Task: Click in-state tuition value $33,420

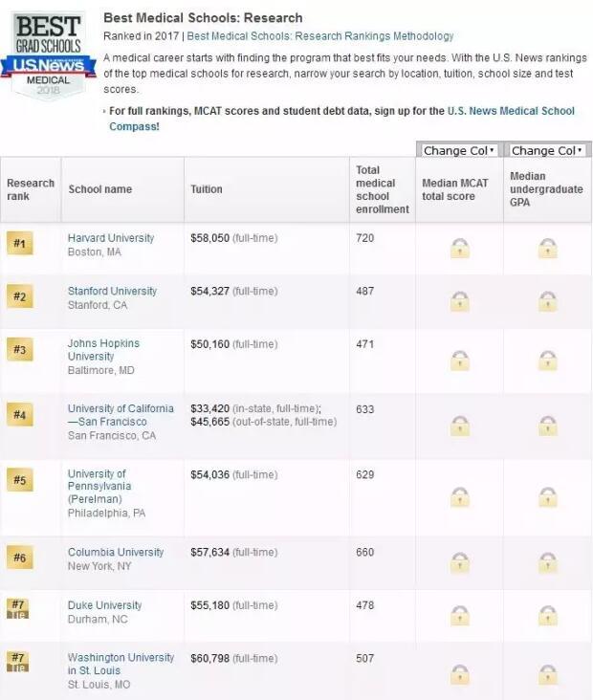Action: [x=209, y=409]
